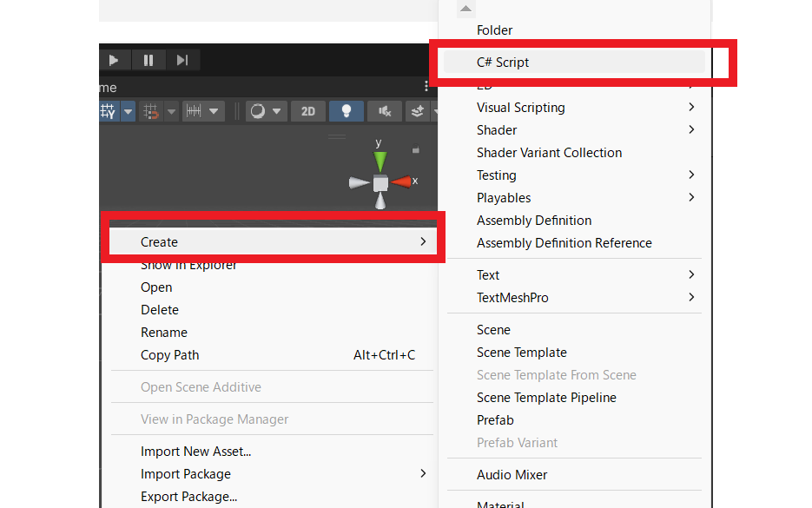Click the red X axis gizmo cone
Screen dimensions: 812x508
[x=400, y=182]
